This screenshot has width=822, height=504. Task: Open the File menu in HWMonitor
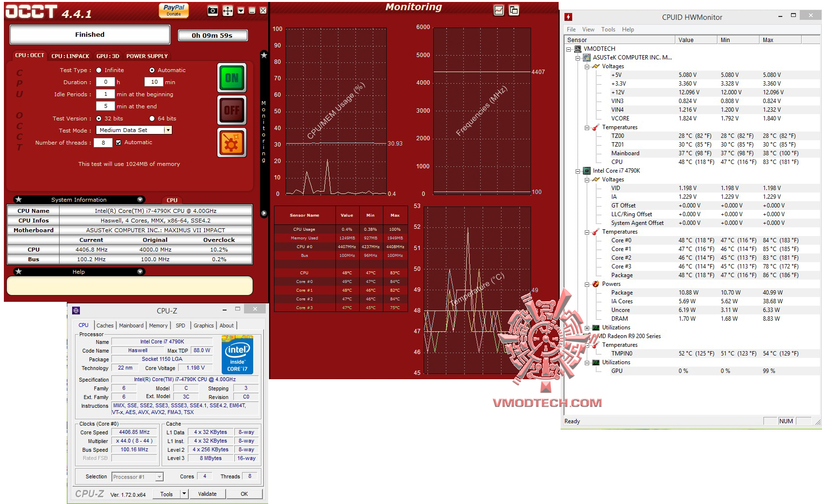tap(571, 30)
